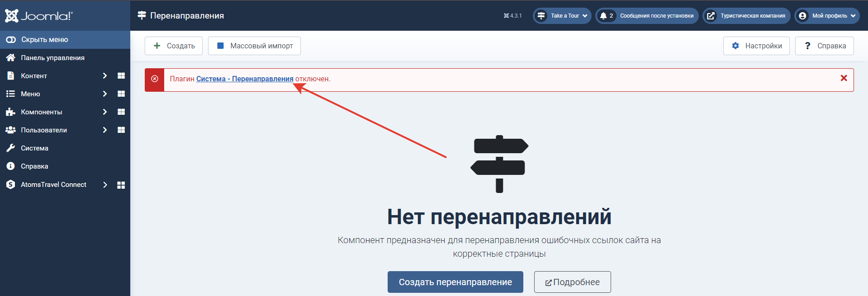Open the Мой профиль user dropdown

pyautogui.click(x=827, y=16)
